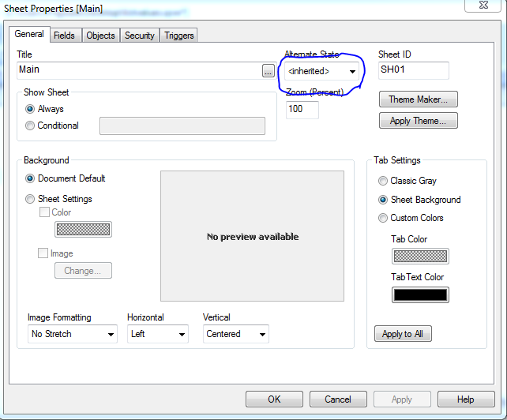Screen dimensions: 507x420
Task: Click the Change image button
Action: [x=83, y=270]
